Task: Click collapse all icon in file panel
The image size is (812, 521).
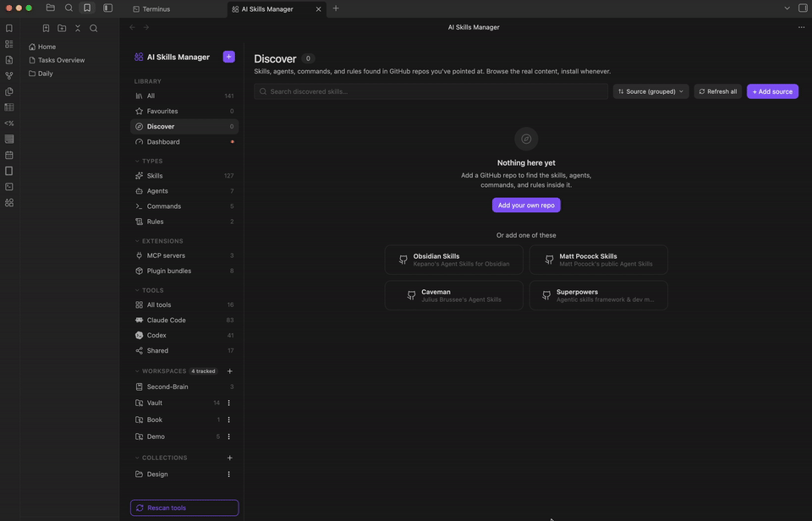Action: pos(78,29)
